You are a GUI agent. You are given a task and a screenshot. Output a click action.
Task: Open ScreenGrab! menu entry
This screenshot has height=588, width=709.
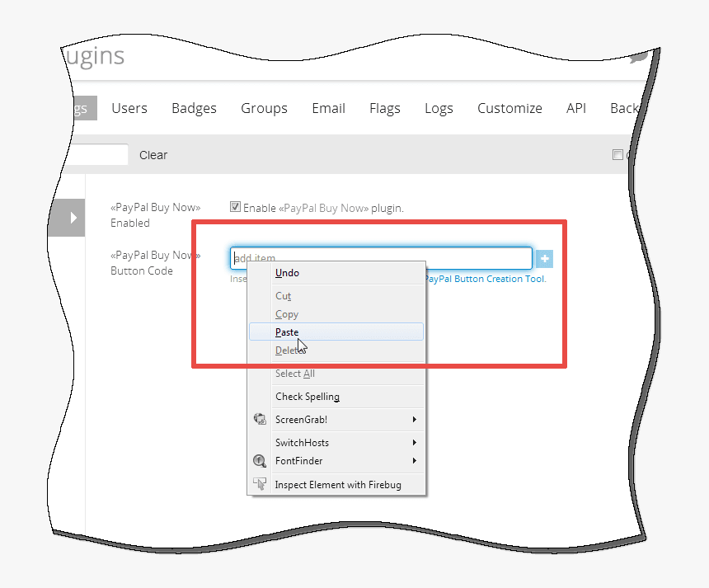pos(336,419)
